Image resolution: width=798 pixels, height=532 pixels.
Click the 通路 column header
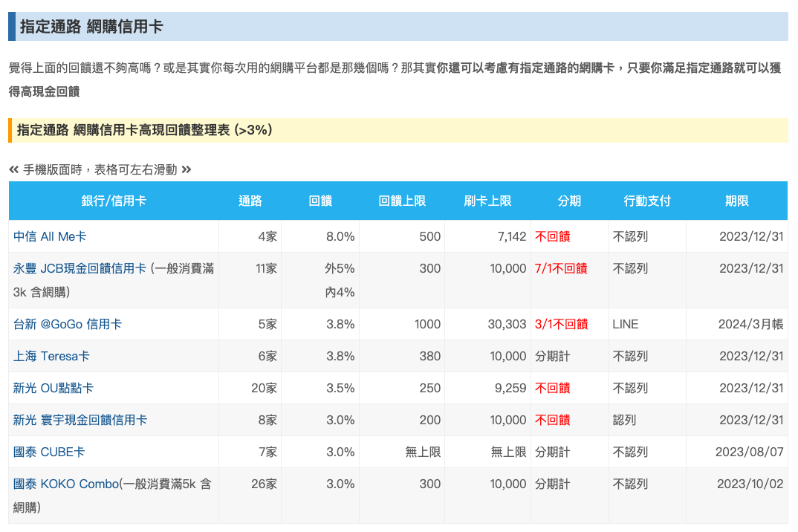250,201
